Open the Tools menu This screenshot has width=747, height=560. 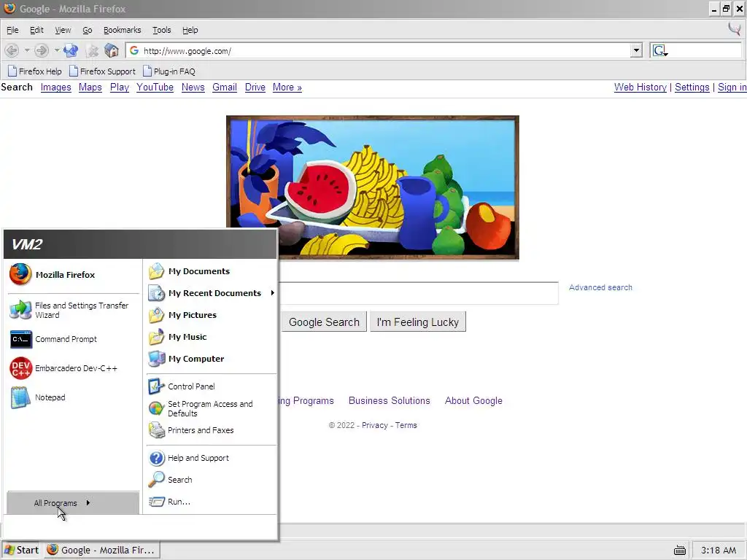(161, 30)
